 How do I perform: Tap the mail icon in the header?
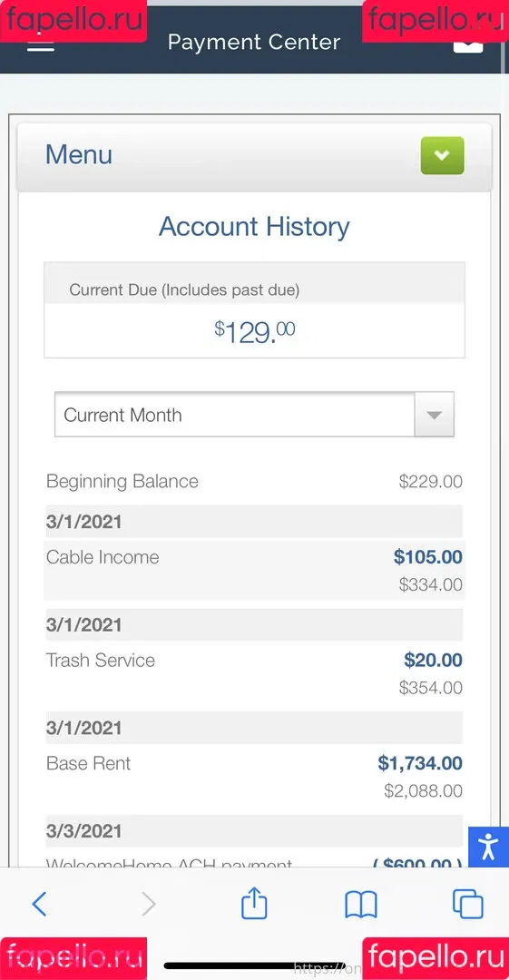[x=468, y=45]
